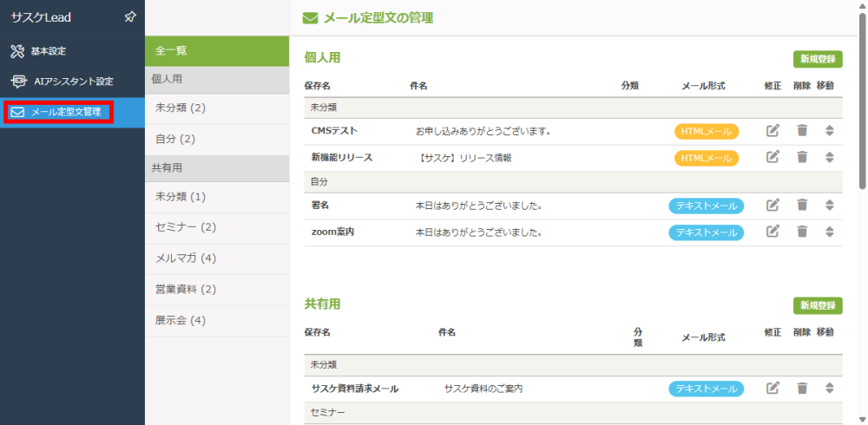
Task: Click 新規登録 button in 個人用 section
Action: 817,59
